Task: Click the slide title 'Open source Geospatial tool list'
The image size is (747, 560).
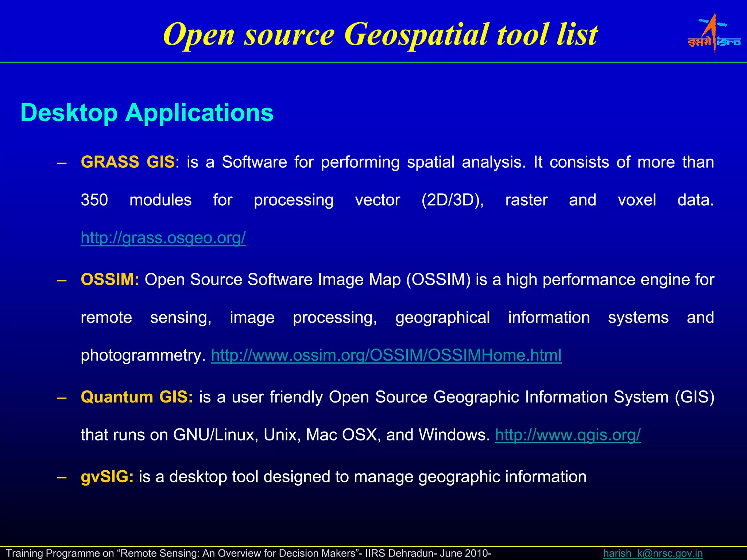Action: [x=380, y=34]
